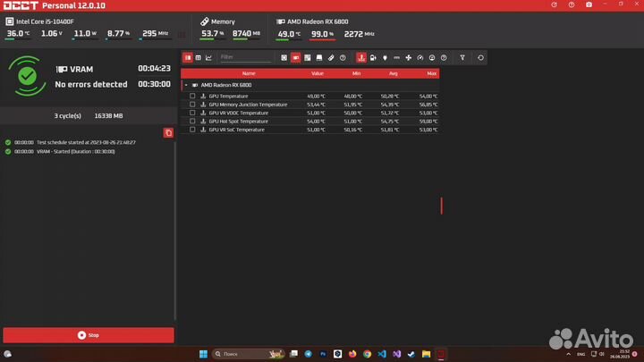Click the memory usage 53.7 % value

click(213, 34)
